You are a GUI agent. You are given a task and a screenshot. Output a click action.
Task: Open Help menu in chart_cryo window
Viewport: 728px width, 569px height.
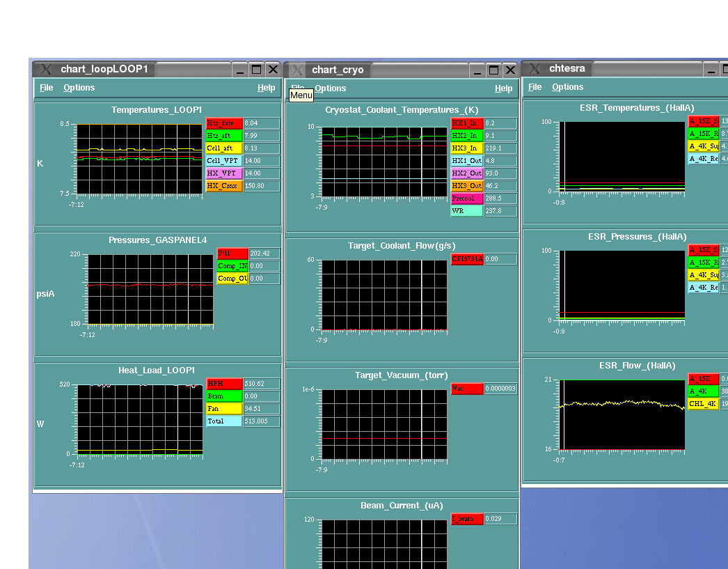point(504,88)
